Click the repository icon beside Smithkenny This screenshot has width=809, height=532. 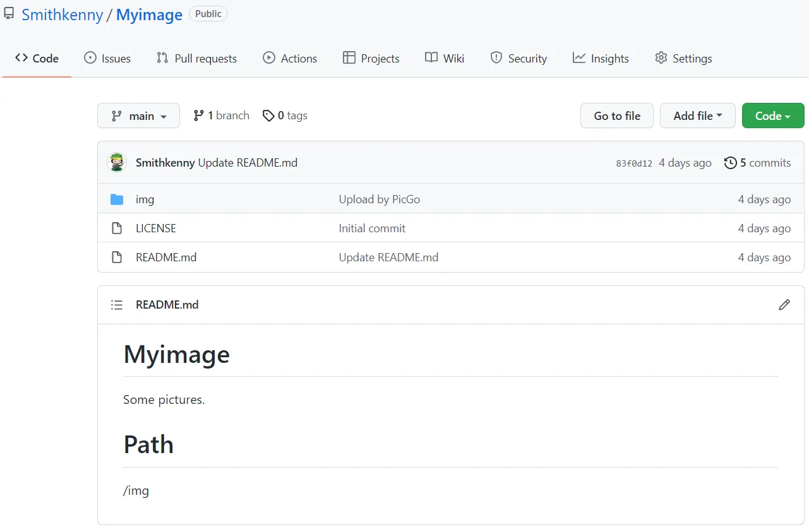coord(9,15)
